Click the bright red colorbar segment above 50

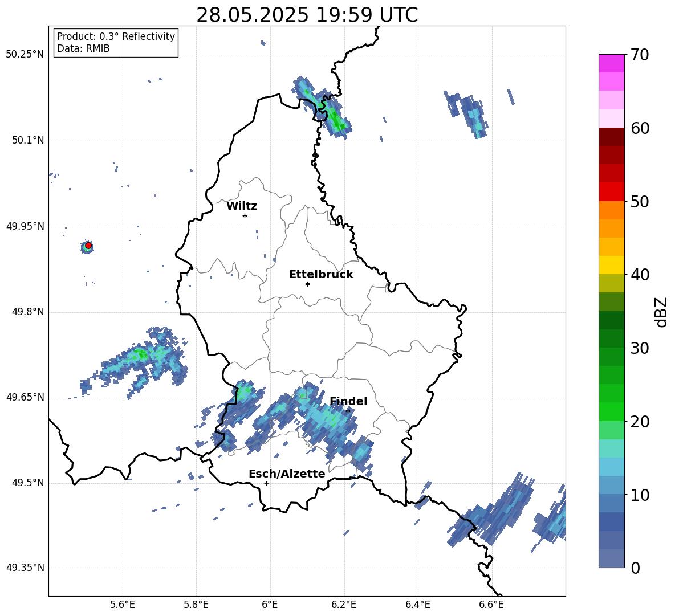point(612,192)
